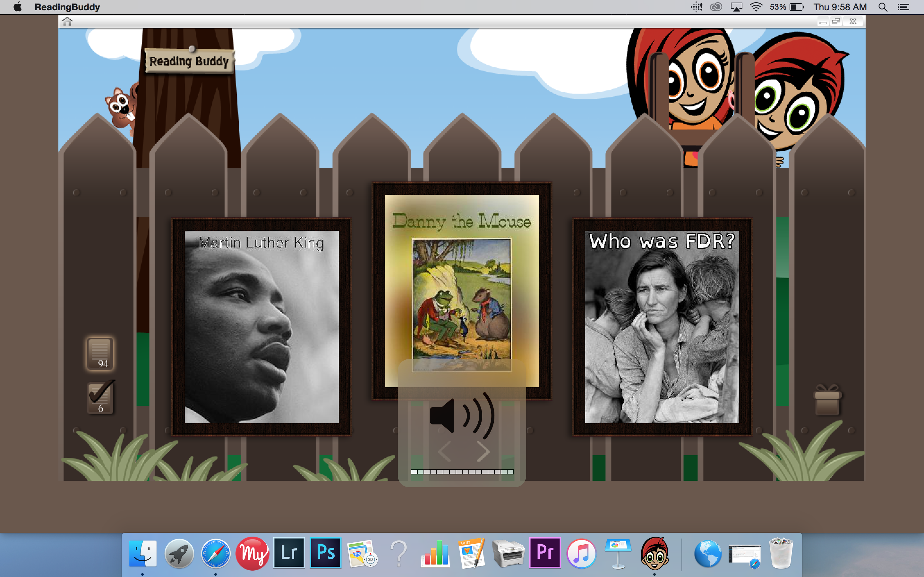Open the Notification Center list icon
The width and height of the screenshot is (924, 577).
[903, 7]
